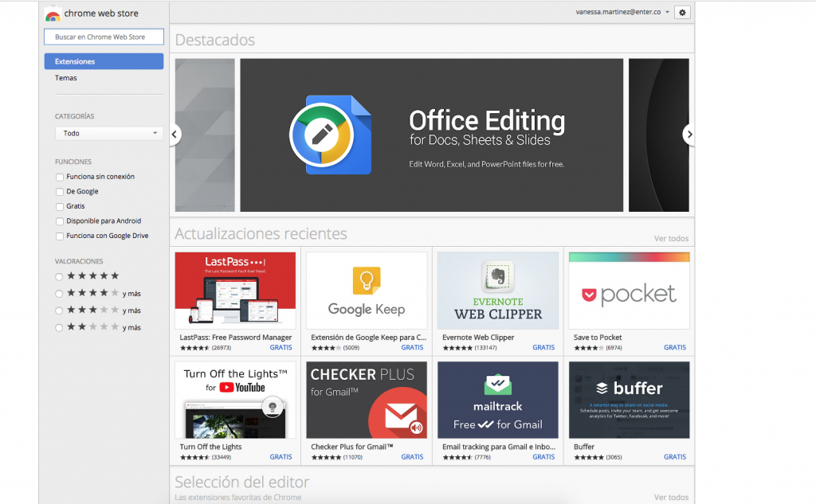Enable the 'Funciona sin conexión' checkbox

60,177
